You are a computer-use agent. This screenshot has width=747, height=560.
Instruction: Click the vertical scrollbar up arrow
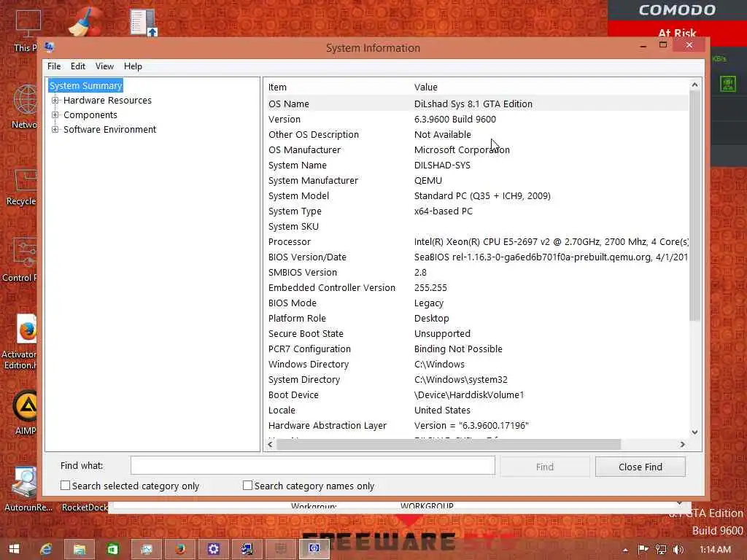(694, 85)
